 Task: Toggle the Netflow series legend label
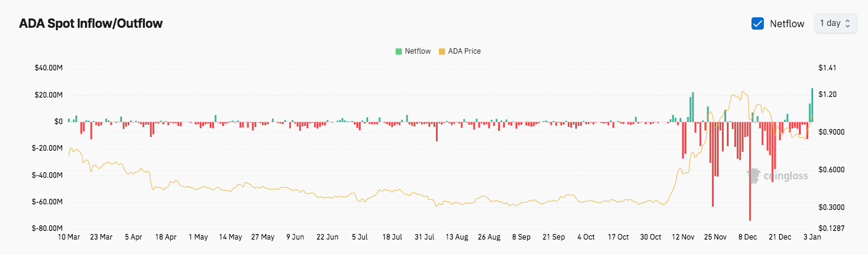pyautogui.click(x=418, y=51)
